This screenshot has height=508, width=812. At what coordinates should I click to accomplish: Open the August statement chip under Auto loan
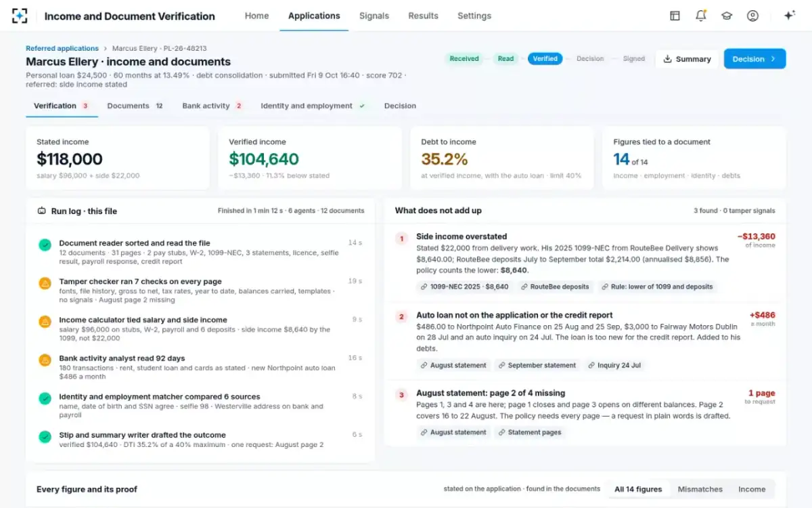[453, 365]
